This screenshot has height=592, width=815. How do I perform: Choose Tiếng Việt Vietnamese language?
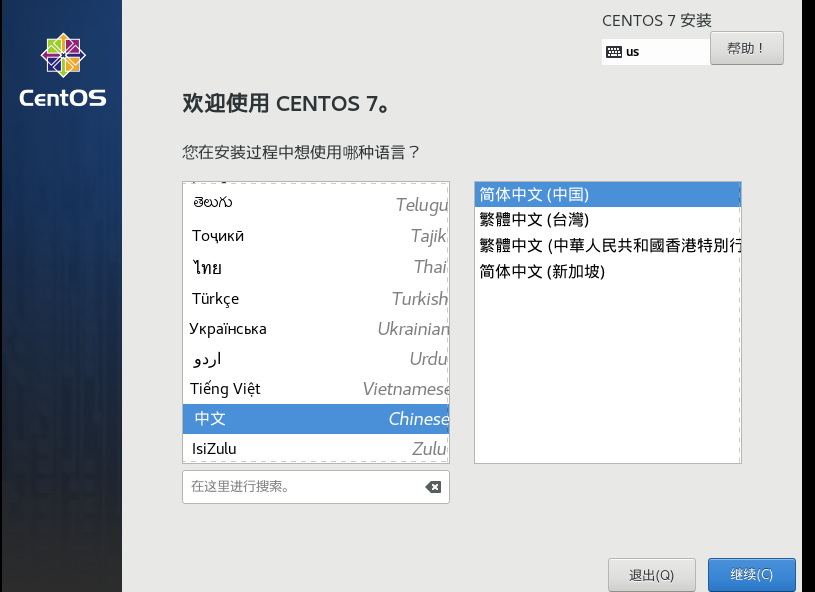[316, 389]
